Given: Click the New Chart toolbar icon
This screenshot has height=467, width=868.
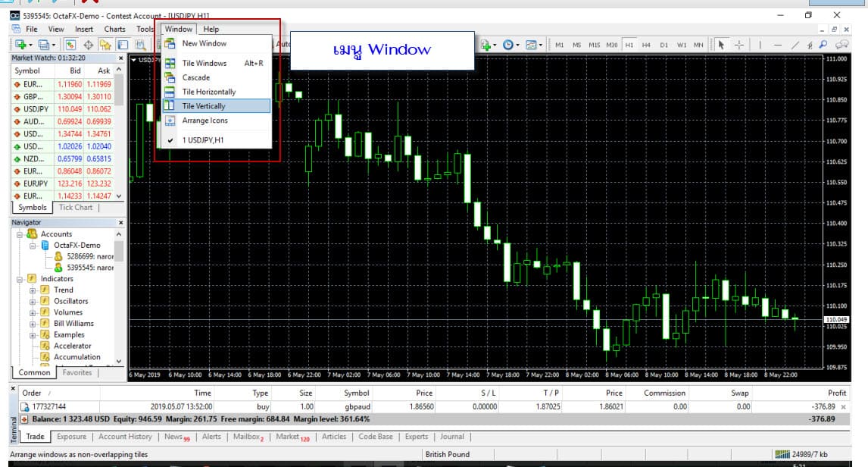Looking at the screenshot, I should (17, 45).
